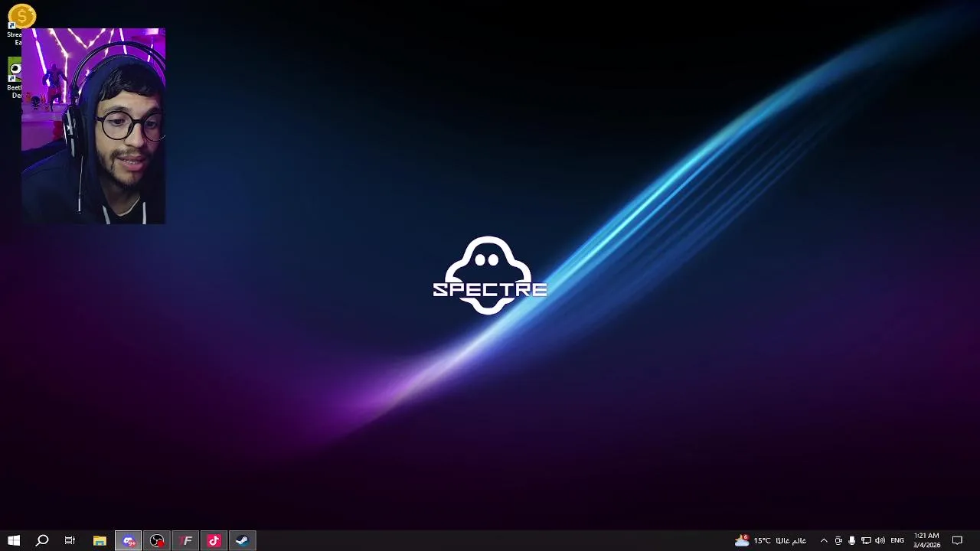Open TikTok app from taskbar
The width and height of the screenshot is (980, 551).
pos(214,540)
